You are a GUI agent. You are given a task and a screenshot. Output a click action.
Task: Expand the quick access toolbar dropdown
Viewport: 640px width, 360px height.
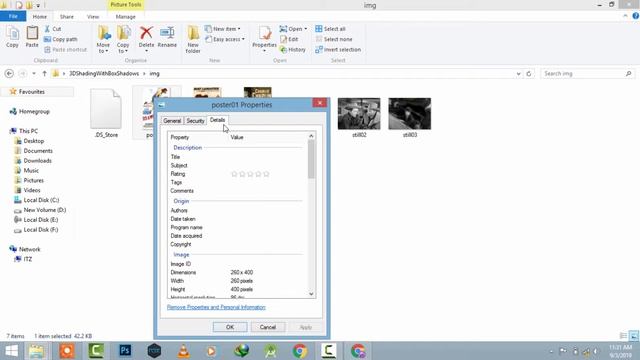click(38, 5)
